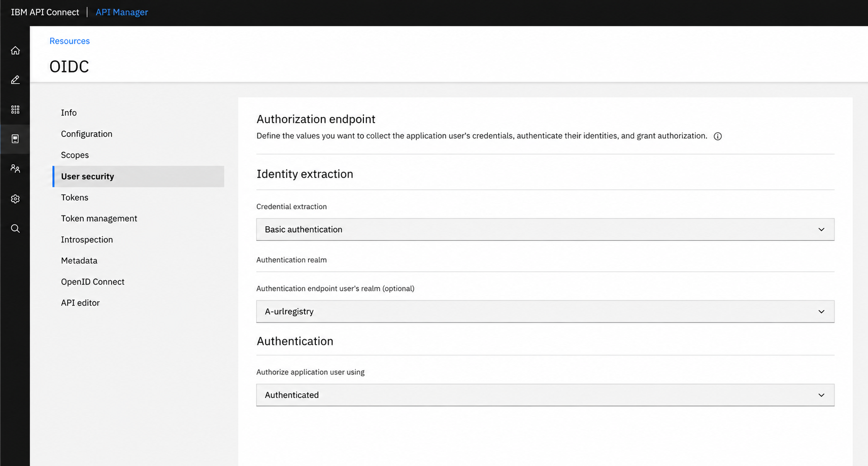Open the Settings gear icon

(15, 199)
